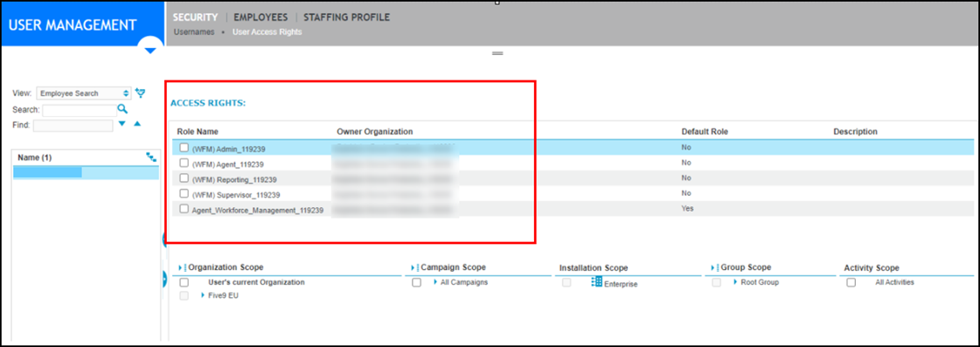
Task: Click the No value in the (WFM) Agent_119239 row
Action: [685, 163]
